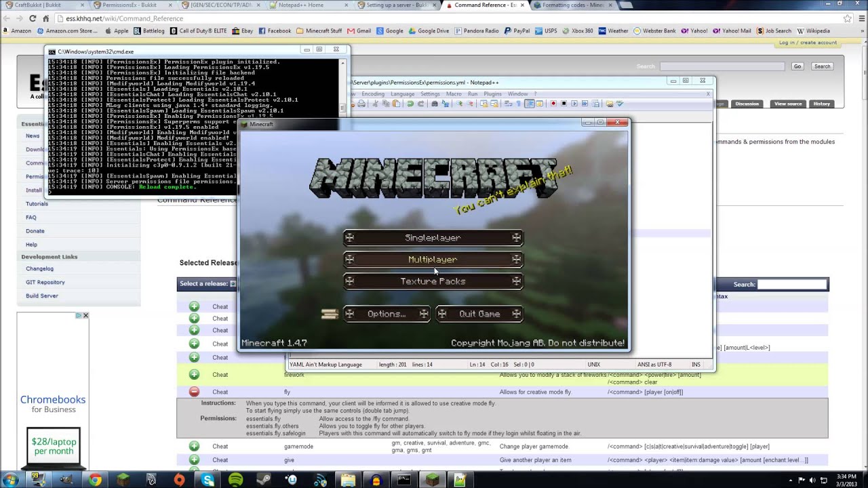868x488 pixels.
Task: Close the Chromebooks advertisement
Action: pos(85,316)
